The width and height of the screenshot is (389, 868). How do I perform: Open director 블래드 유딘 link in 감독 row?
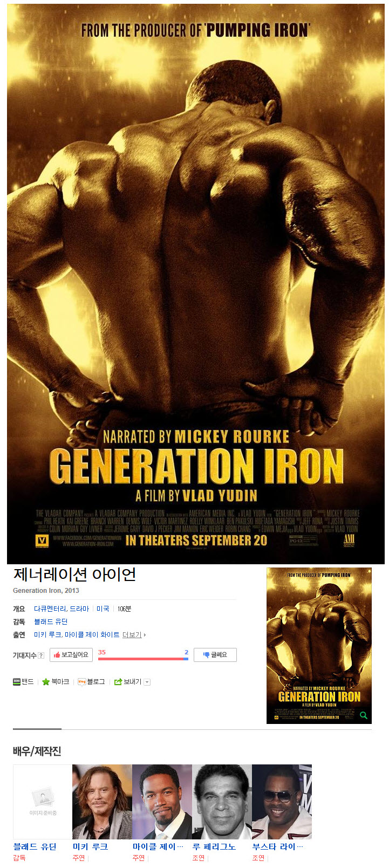pos(51,621)
